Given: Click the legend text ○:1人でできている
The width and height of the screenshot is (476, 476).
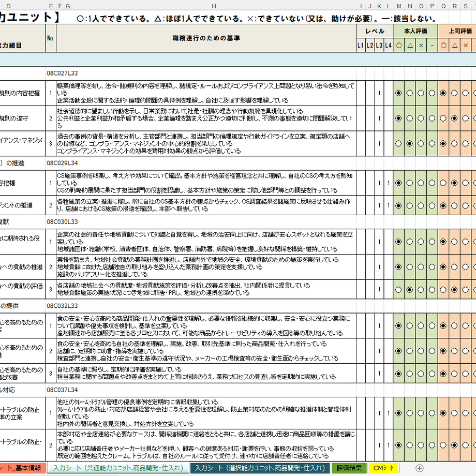Looking at the screenshot, I should (114, 19).
